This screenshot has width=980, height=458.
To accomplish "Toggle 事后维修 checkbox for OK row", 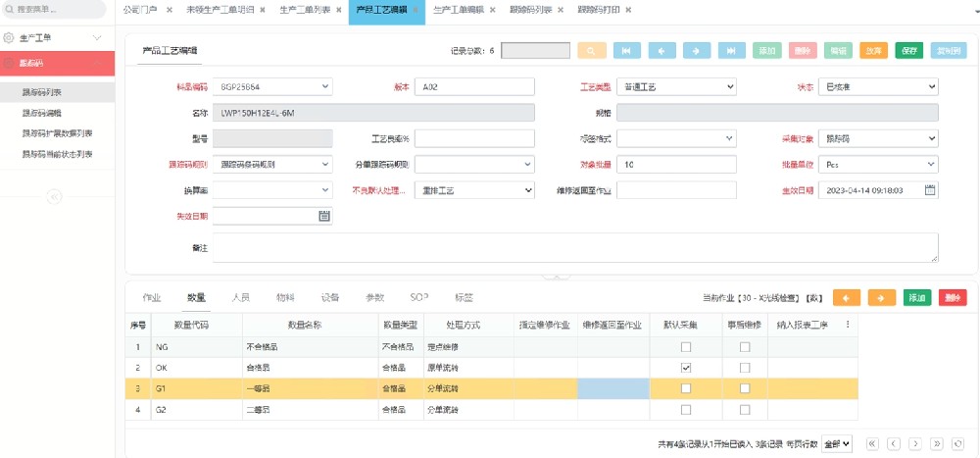I will [x=745, y=368].
